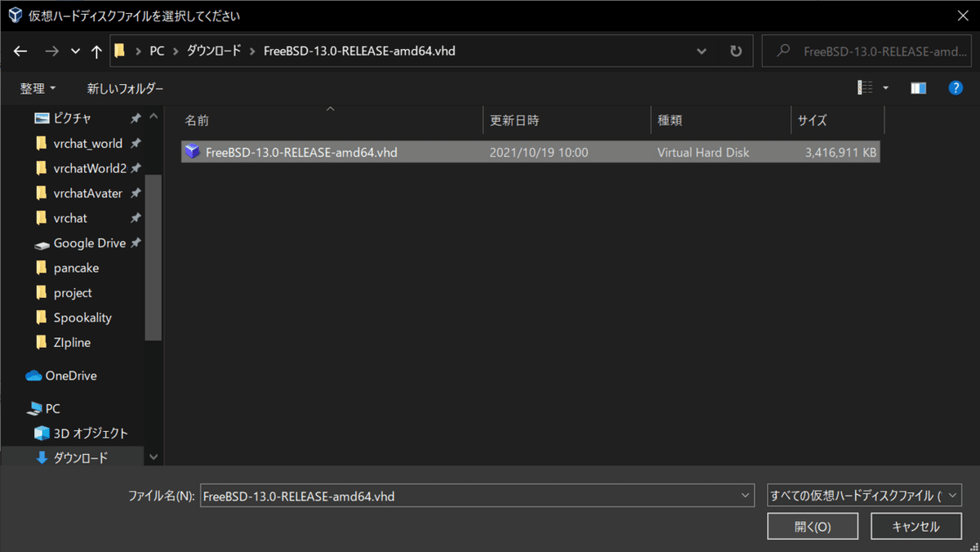Click the sidebar scroll down arrow
980x552 pixels.
coord(154,458)
